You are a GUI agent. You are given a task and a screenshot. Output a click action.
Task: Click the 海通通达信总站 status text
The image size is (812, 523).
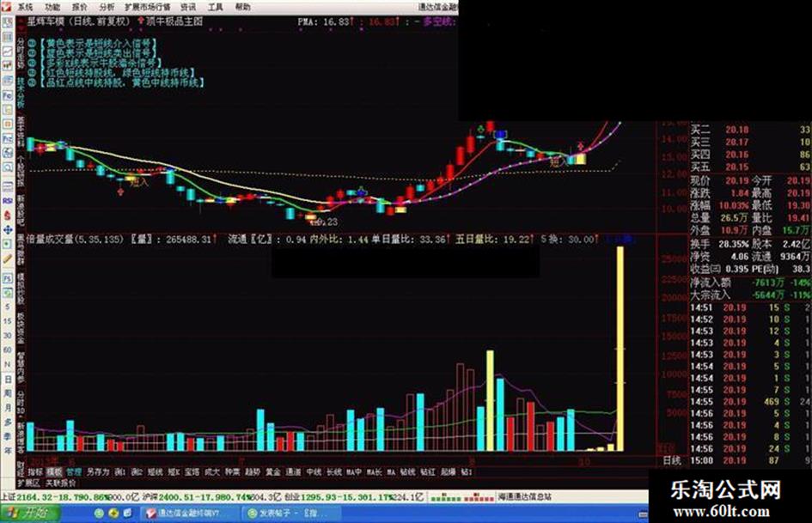pyautogui.click(x=525, y=497)
